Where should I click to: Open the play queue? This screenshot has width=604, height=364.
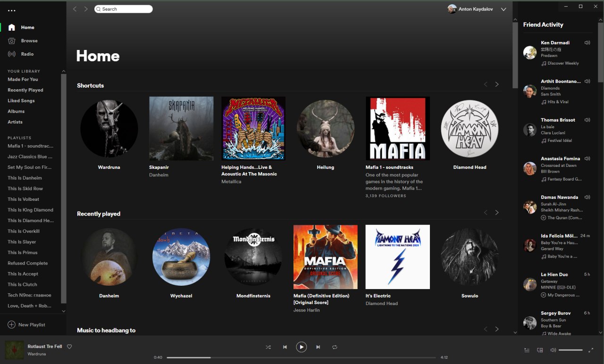[527, 350]
